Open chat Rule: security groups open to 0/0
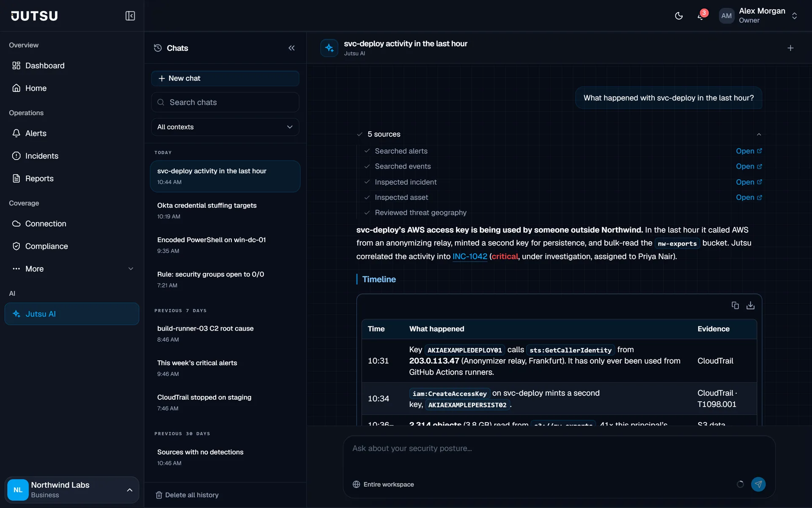Image resolution: width=812 pixels, height=508 pixels. click(x=225, y=279)
